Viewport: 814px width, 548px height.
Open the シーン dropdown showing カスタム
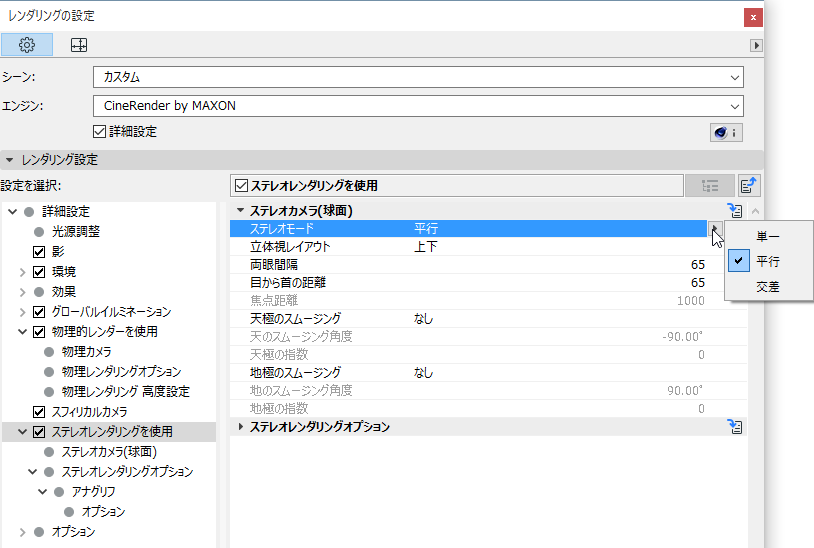[418, 77]
